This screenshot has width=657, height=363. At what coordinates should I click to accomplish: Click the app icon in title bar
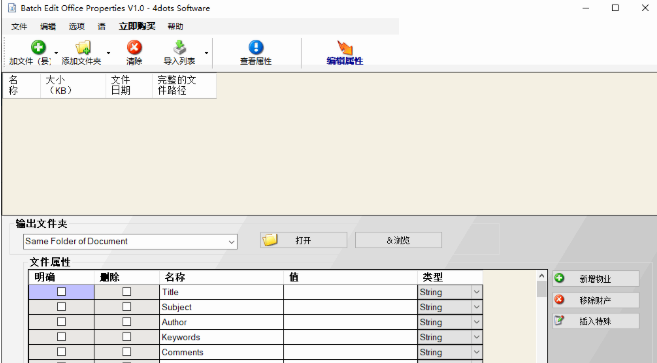tap(12, 8)
